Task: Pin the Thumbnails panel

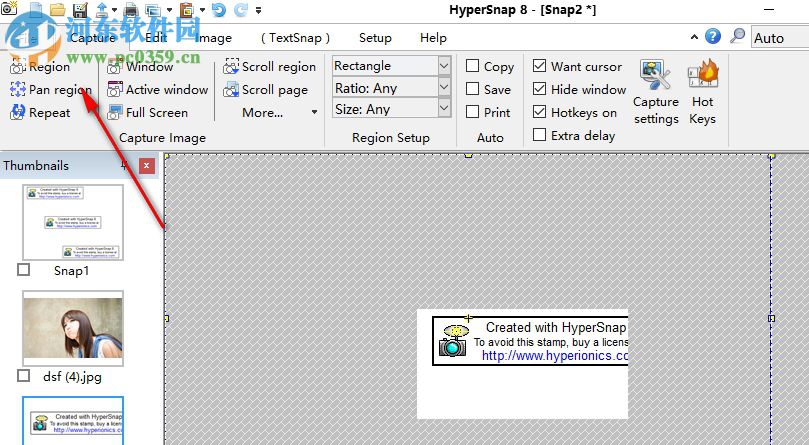Action: (124, 165)
